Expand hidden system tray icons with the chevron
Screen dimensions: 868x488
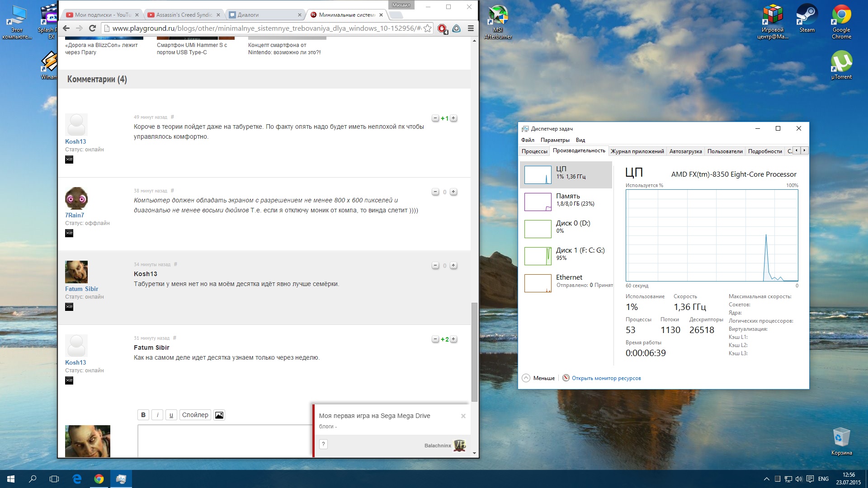pyautogui.click(x=766, y=479)
